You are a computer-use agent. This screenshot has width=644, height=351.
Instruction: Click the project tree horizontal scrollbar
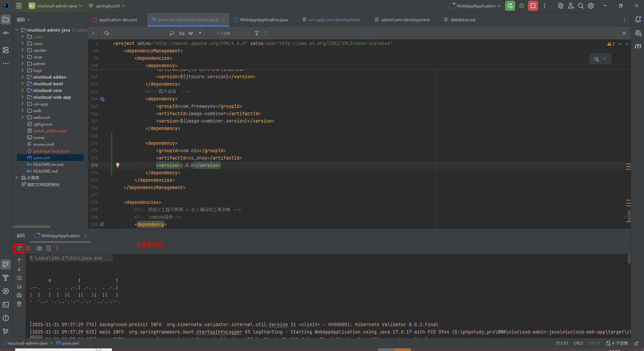(x=32, y=227)
